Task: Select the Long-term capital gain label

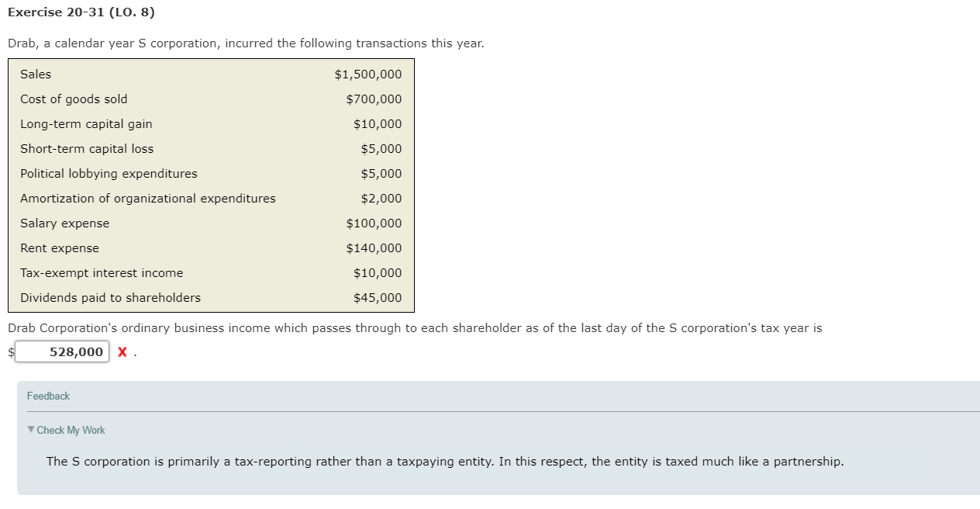Action: (86, 124)
